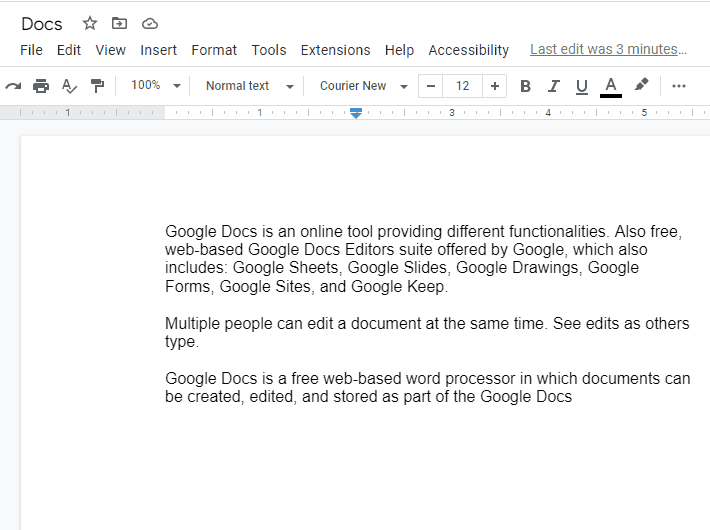Toggle underline formatting
This screenshot has width=710, height=530.
point(582,86)
